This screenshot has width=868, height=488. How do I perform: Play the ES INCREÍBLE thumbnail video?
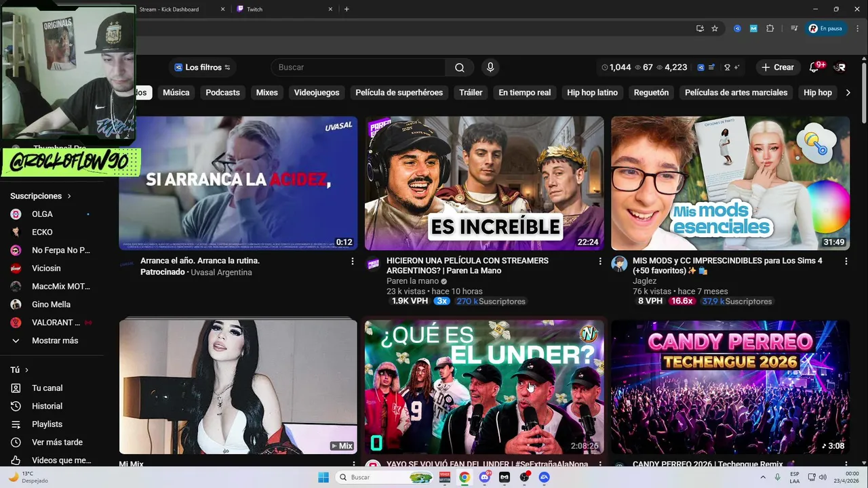tap(484, 184)
